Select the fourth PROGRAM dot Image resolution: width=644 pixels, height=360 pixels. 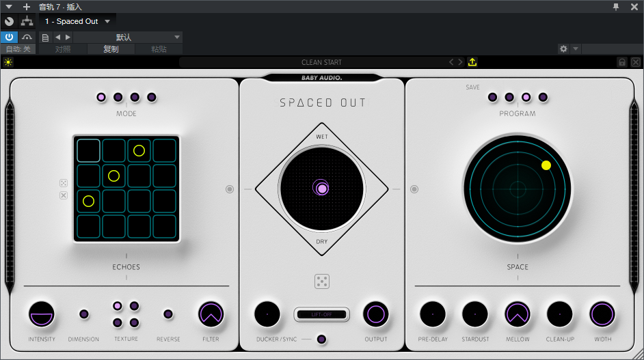coord(543,97)
